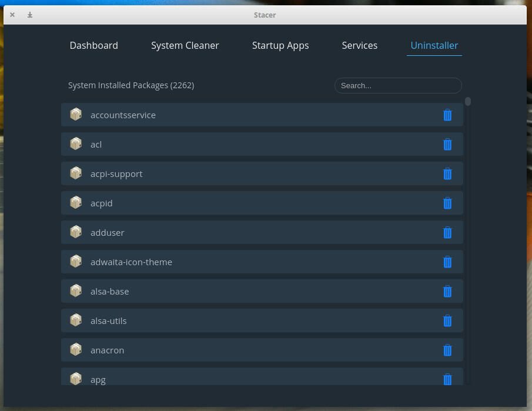Screen dimensions: 532x411
Task: Click the trash icon beside apg
Action: (447, 379)
